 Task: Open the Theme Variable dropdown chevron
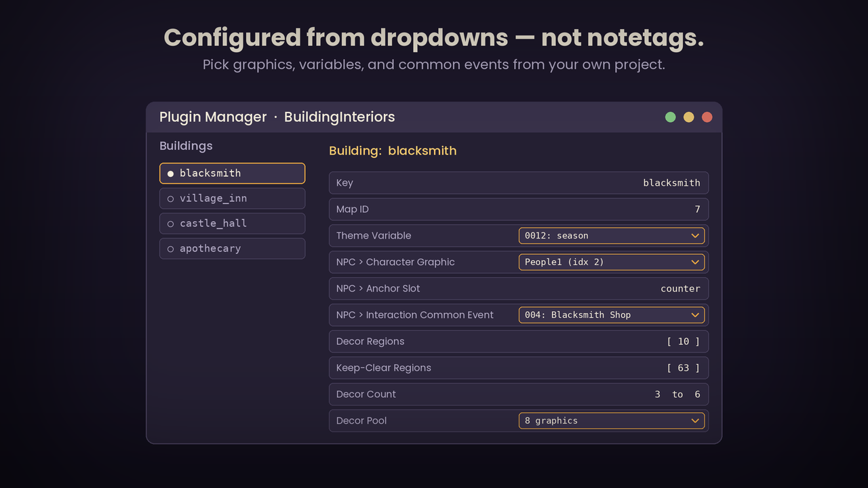pyautogui.click(x=695, y=236)
